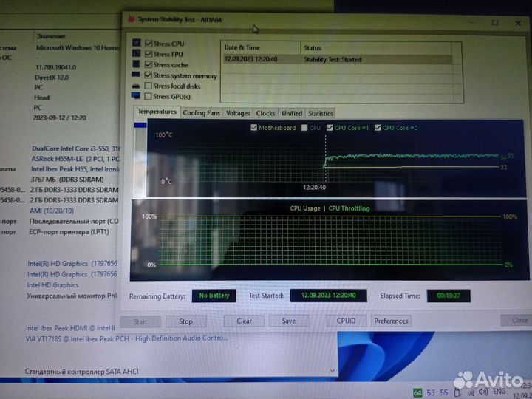
Task: Click the 'Intel Ibex Peak H55' chipset link
Action: [75, 169]
